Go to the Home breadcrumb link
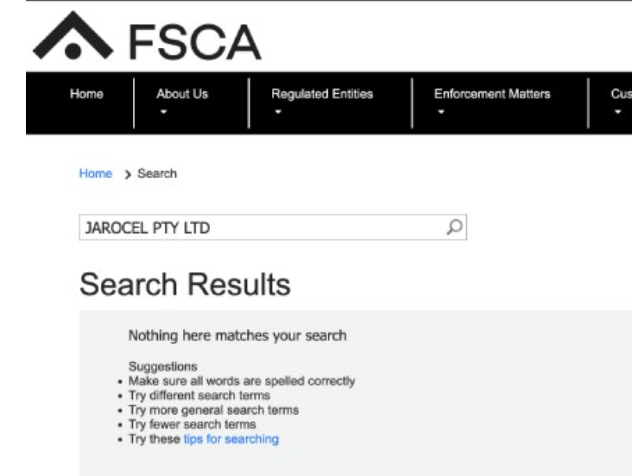This screenshot has height=476, width=632. pyautogui.click(x=96, y=174)
